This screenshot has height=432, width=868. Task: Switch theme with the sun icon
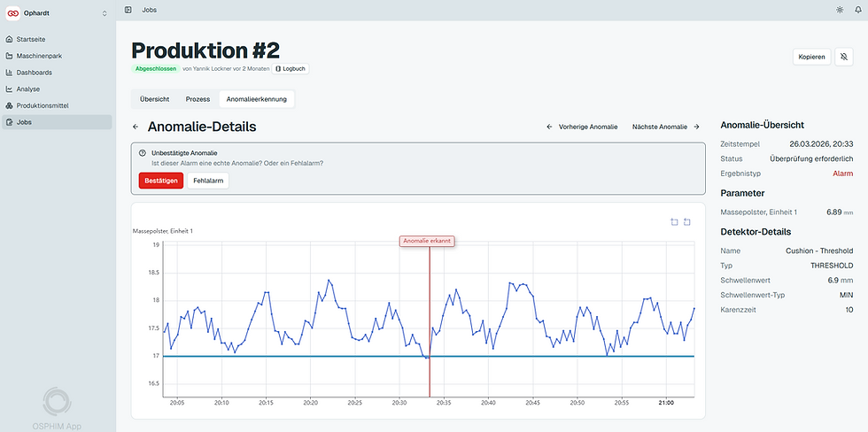click(840, 10)
